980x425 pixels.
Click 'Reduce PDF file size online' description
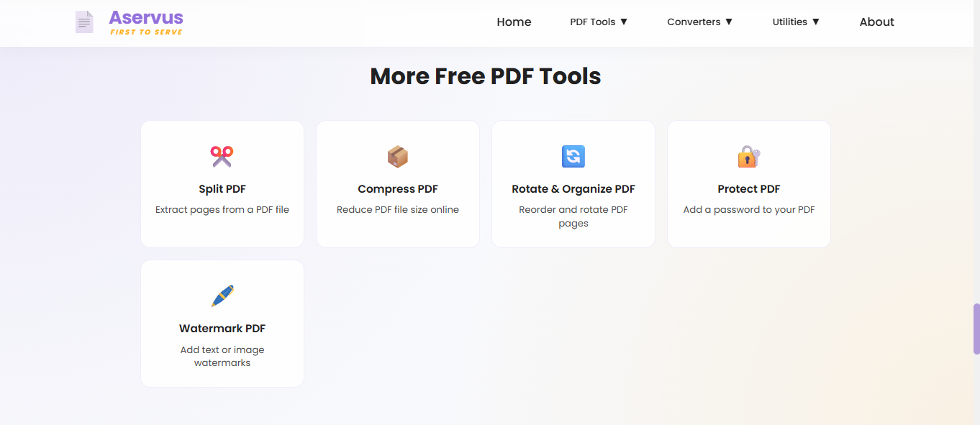[x=398, y=210]
